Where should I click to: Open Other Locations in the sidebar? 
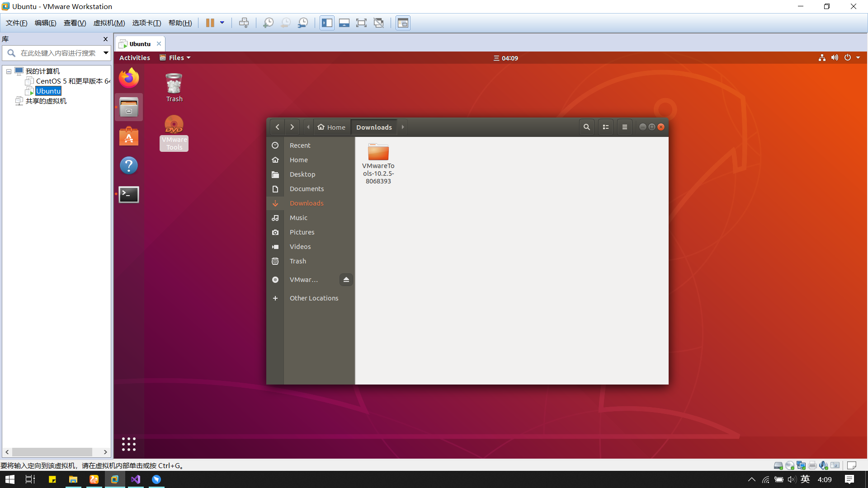tap(310, 298)
